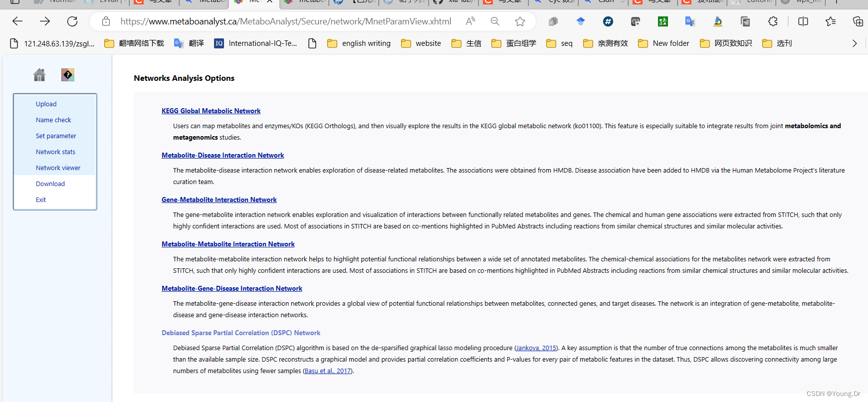868x402 pixels.
Task: Open the 亲测有效 bookmark folder
Action: click(x=605, y=43)
